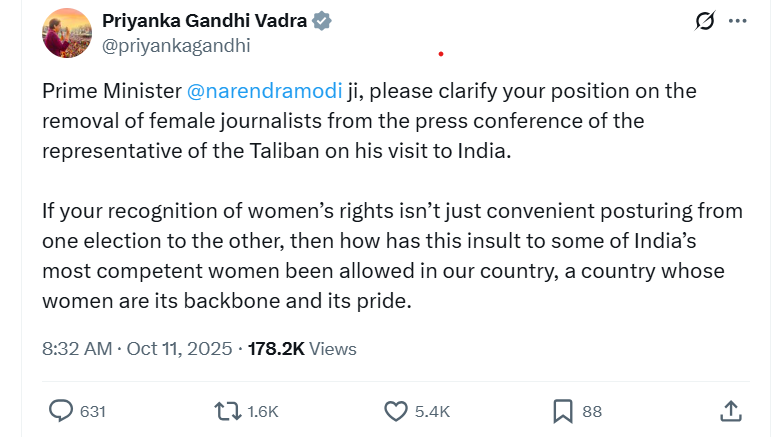Screen dimensions: 775x437
Task: Click the reply speech bubble icon
Action: point(61,411)
